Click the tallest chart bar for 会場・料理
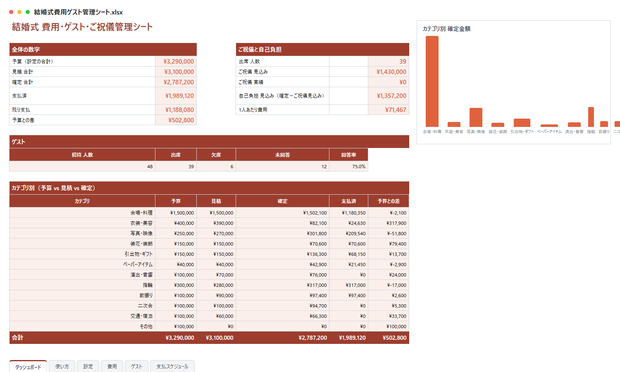 pos(432,81)
